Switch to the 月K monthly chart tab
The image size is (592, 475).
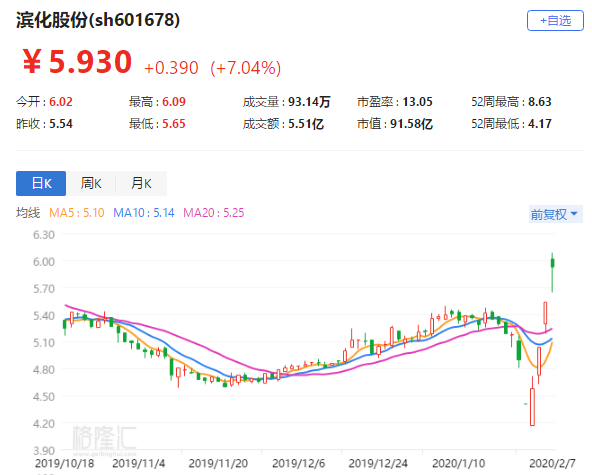coord(141,184)
